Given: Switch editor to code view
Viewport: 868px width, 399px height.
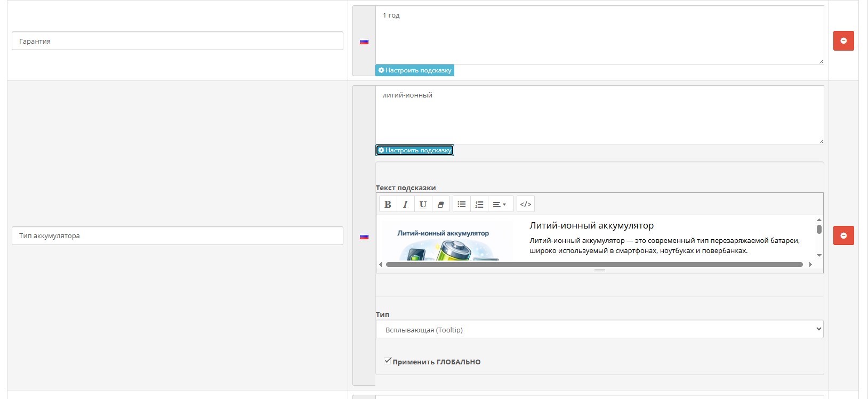Looking at the screenshot, I should click(525, 204).
